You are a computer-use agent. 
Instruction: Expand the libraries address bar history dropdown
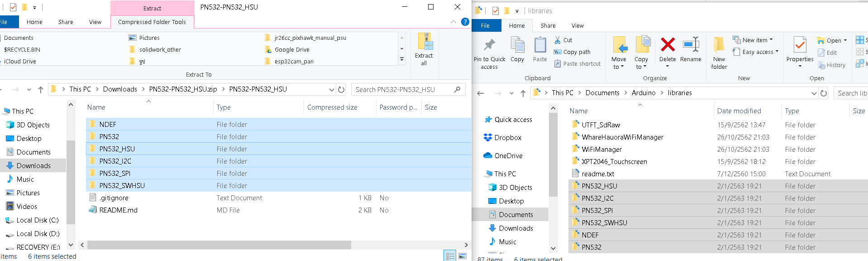[814, 93]
